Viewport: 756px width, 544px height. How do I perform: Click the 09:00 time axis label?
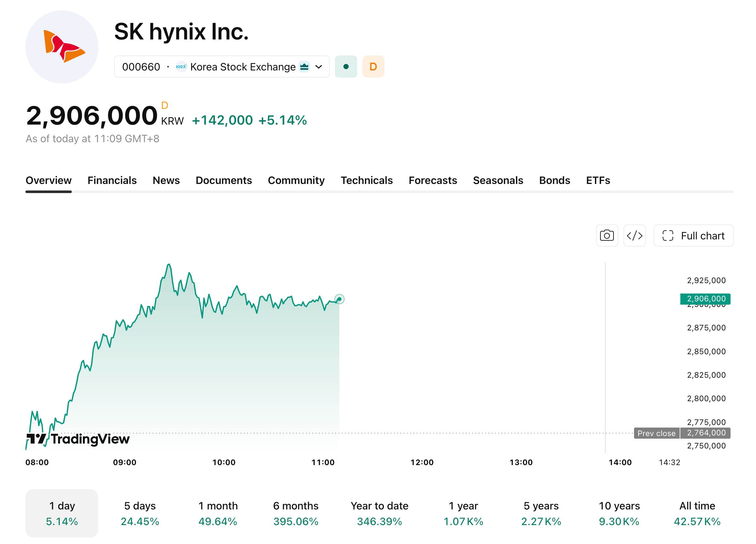(125, 463)
